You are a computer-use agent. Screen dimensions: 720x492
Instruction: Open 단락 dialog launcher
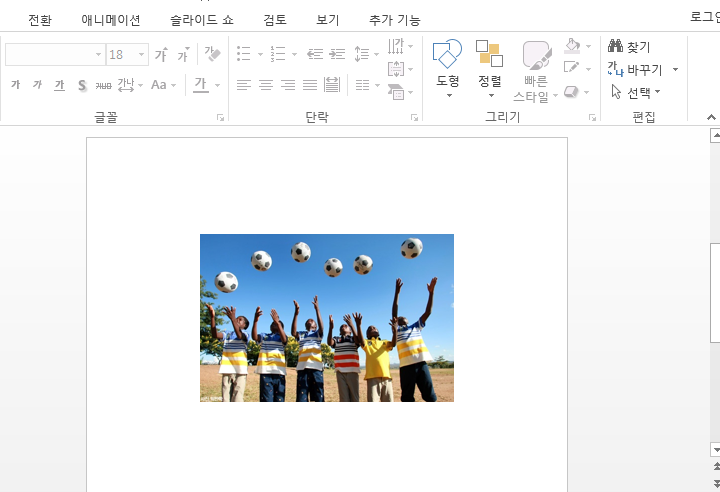coord(414,118)
